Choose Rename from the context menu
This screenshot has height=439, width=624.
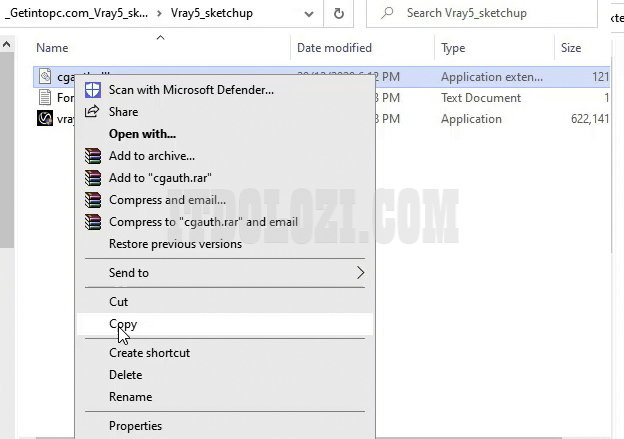[130, 397]
